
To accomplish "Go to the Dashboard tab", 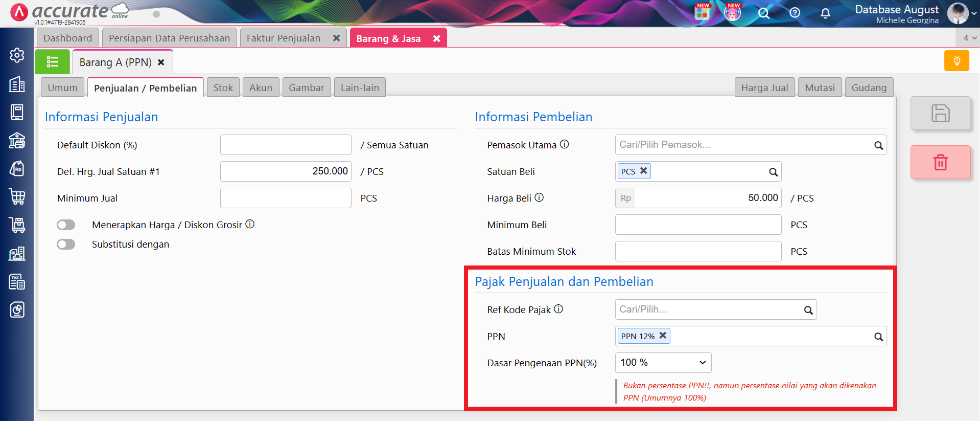I will point(68,38).
